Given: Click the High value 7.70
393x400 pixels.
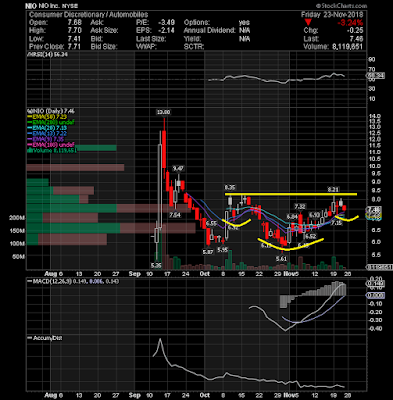Looking at the screenshot, I should pos(74,30).
